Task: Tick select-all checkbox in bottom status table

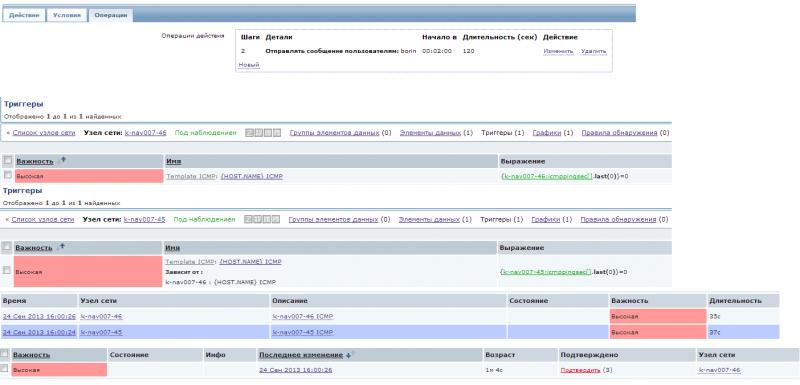Action: pyautogui.click(x=5, y=354)
